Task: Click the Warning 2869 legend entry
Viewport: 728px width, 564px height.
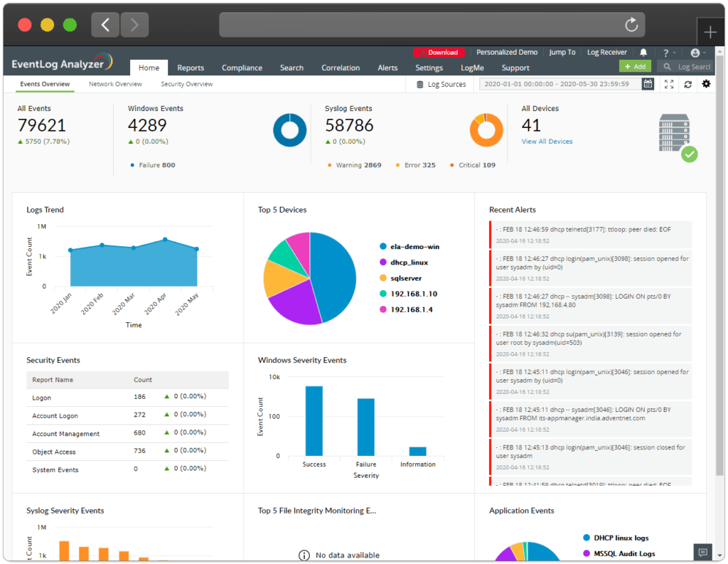Action: [x=354, y=165]
